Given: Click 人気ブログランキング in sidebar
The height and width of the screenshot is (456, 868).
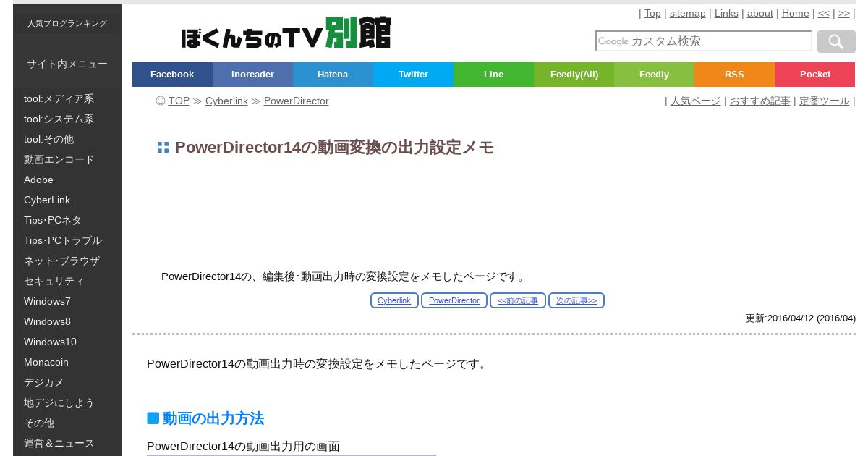Looking at the screenshot, I should [x=67, y=23].
